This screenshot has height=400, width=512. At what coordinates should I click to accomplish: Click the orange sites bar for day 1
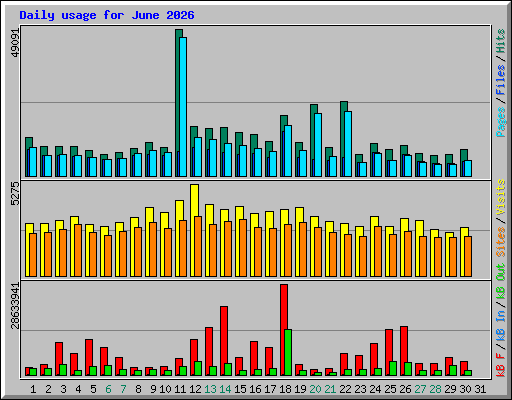click(33, 255)
